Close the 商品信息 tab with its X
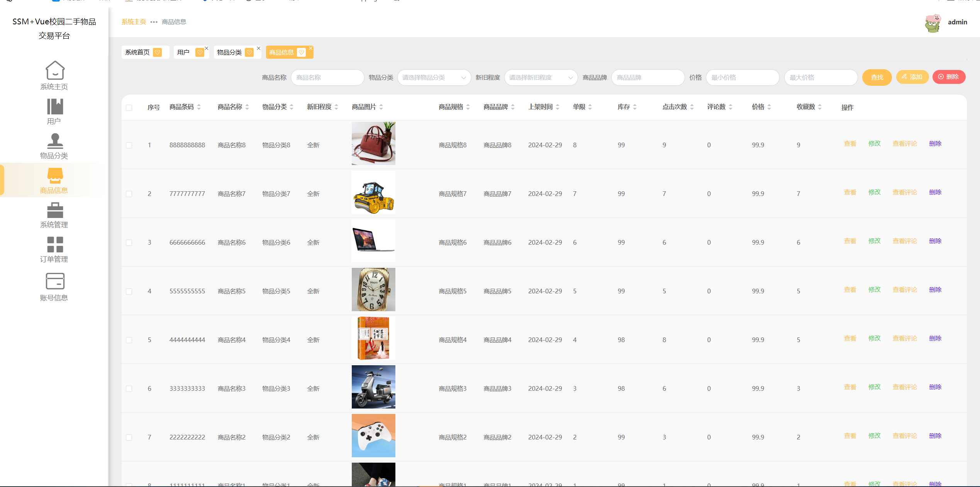The height and width of the screenshot is (487, 980). point(310,48)
